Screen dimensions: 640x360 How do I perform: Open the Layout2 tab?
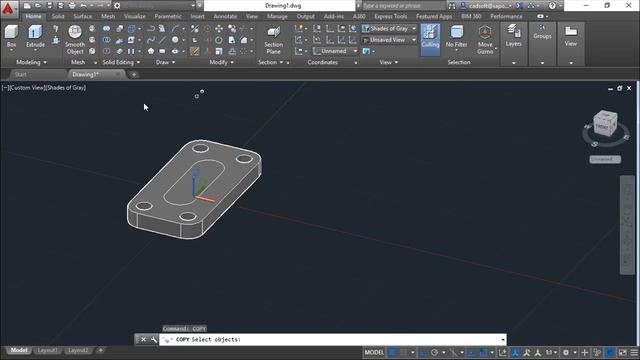pyautogui.click(x=78, y=351)
